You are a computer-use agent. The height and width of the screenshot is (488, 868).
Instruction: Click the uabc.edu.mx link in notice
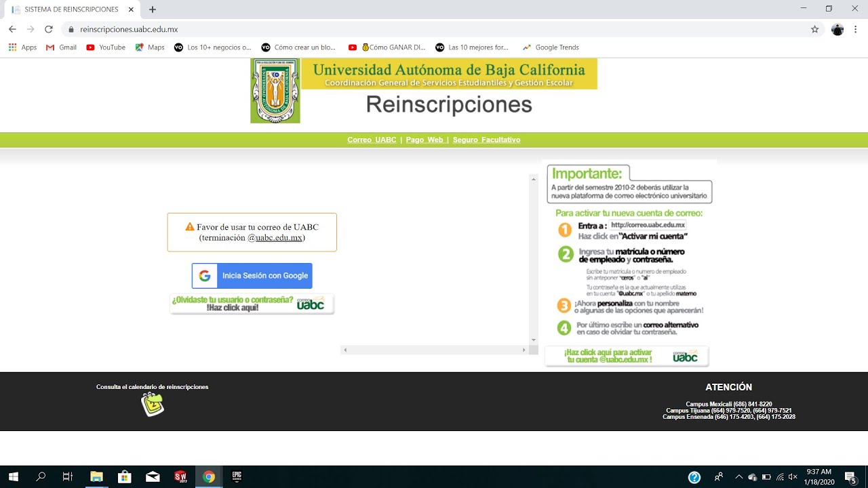279,238
